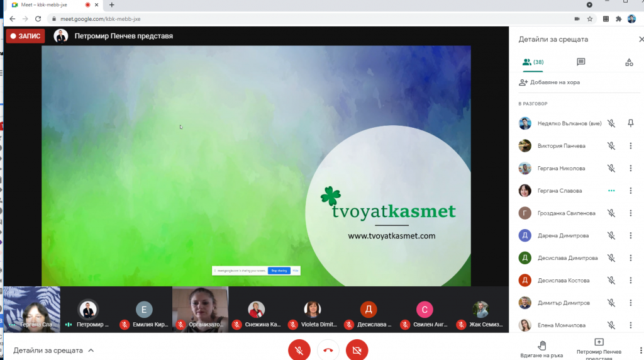Open the grid view extension icon
644x360 pixels.
tap(606, 19)
